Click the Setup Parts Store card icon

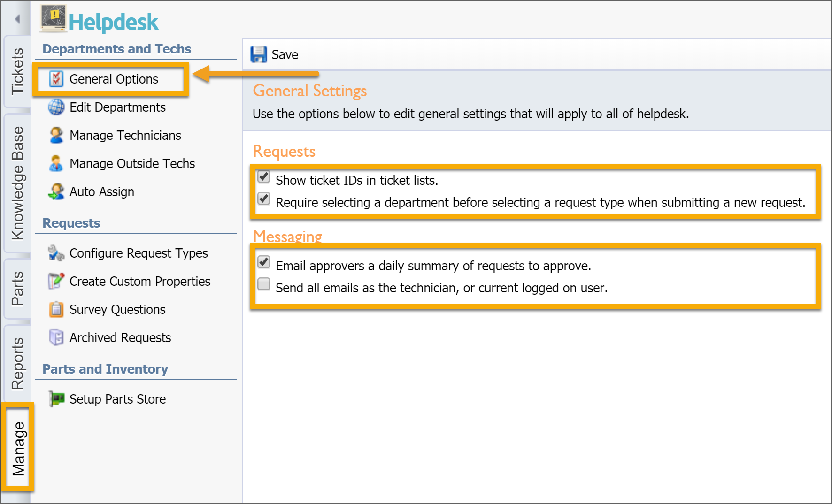point(56,399)
